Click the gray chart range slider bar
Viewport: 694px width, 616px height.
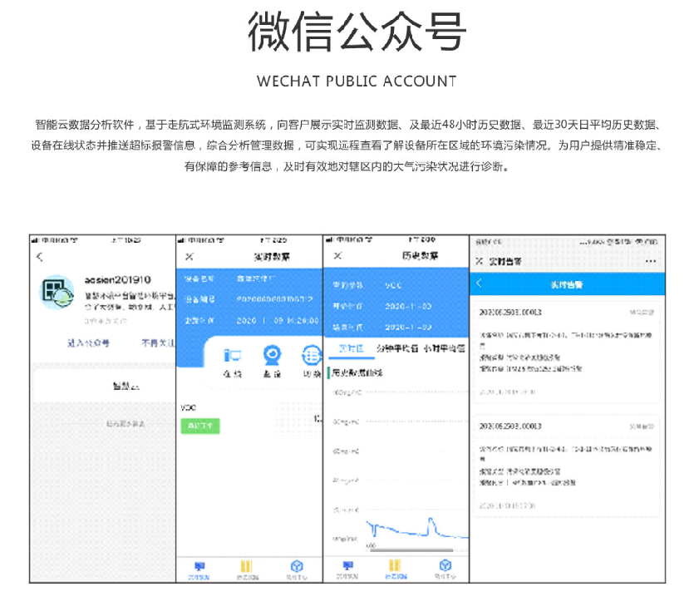[411, 550]
